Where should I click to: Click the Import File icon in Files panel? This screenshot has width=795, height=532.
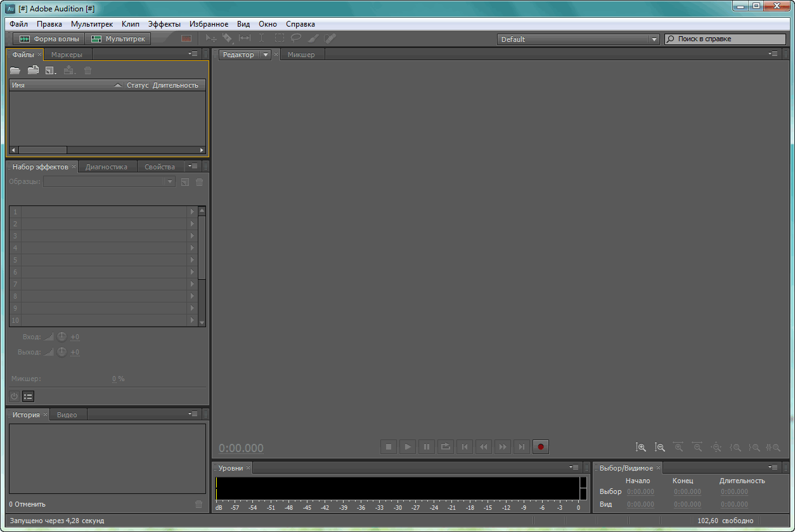tap(33, 70)
